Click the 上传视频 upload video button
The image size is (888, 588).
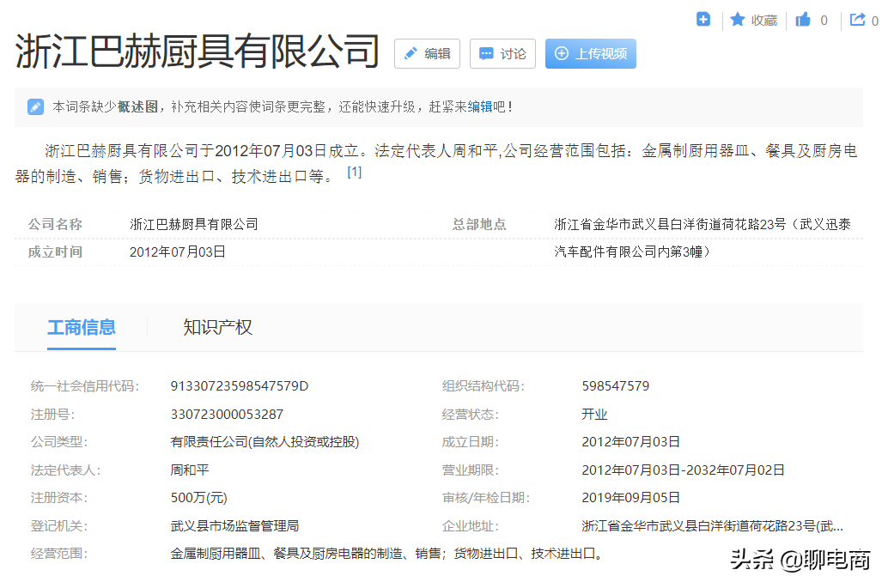point(591,54)
